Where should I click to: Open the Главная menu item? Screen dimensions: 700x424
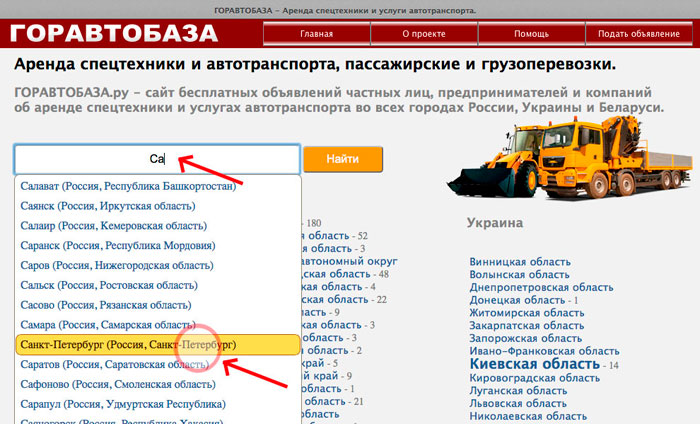[x=317, y=34]
